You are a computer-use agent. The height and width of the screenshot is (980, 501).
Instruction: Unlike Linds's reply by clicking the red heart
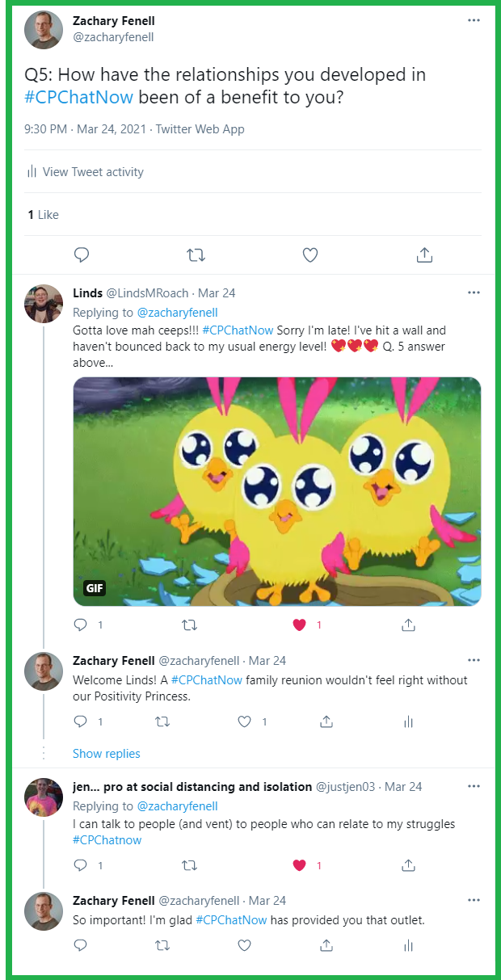pyautogui.click(x=299, y=624)
